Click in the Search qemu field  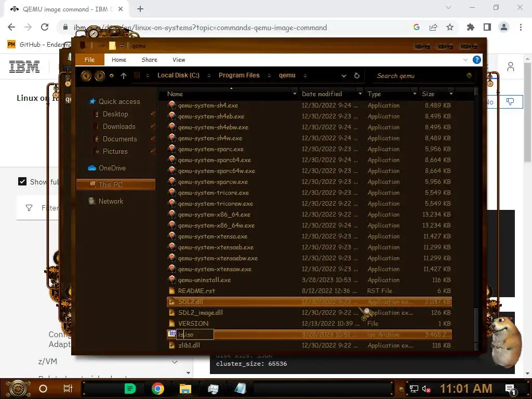tap(419, 76)
